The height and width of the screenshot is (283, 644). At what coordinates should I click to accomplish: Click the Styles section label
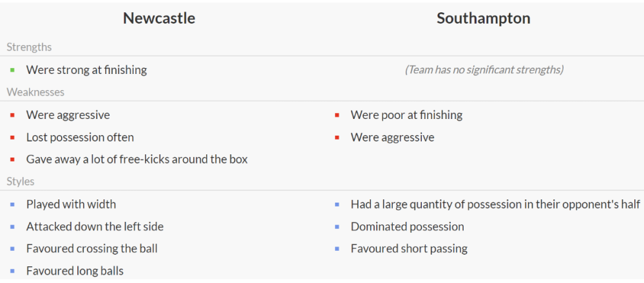click(21, 181)
